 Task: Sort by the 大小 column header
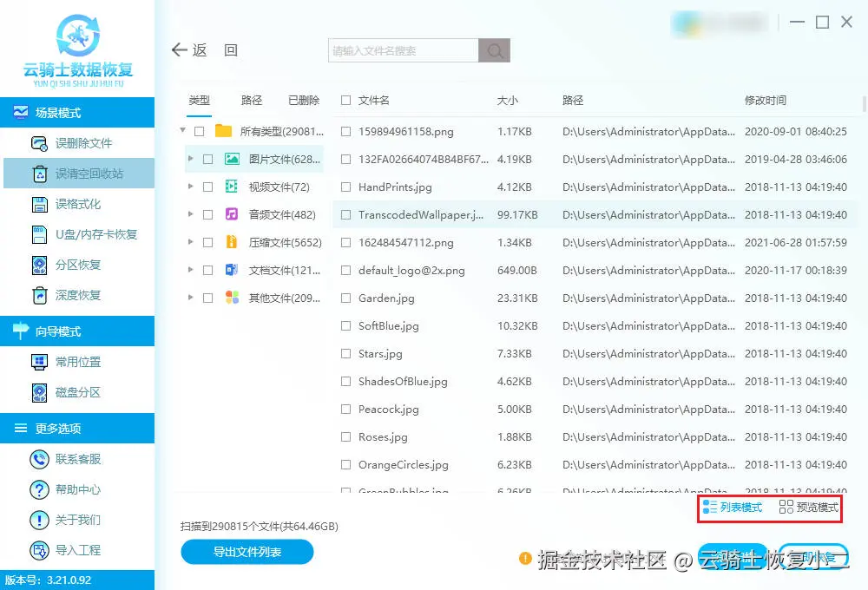508,100
